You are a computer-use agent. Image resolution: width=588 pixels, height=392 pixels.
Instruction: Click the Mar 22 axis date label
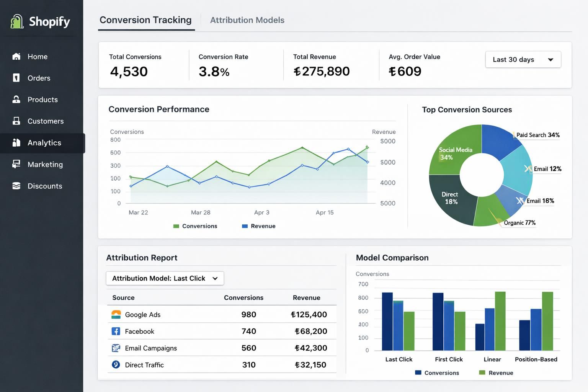[138, 212]
